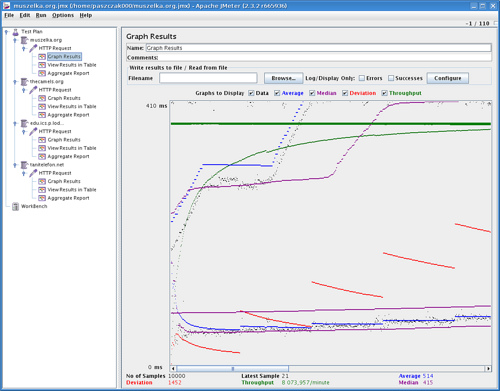Toggle the Data graph checkbox
The height and width of the screenshot is (391, 500).
coord(251,93)
